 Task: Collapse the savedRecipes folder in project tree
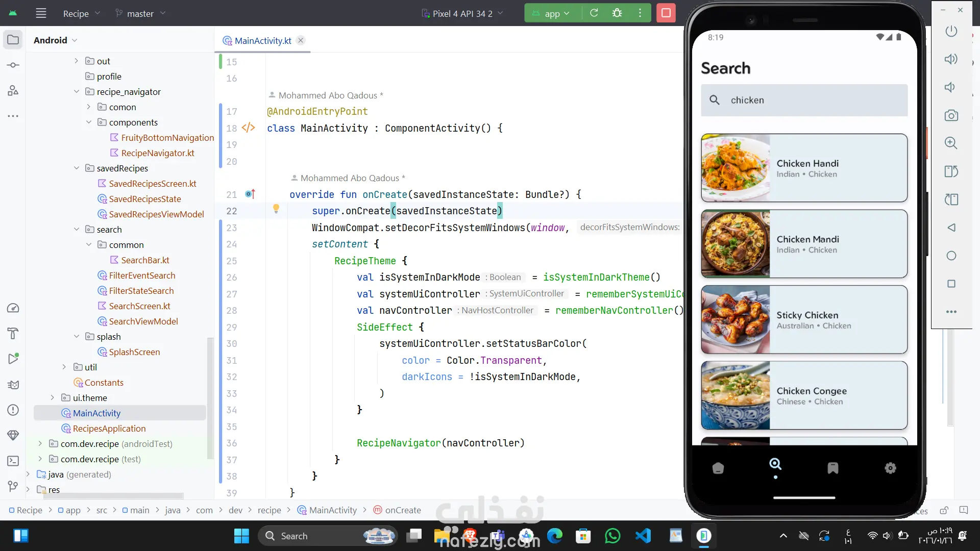(x=77, y=168)
